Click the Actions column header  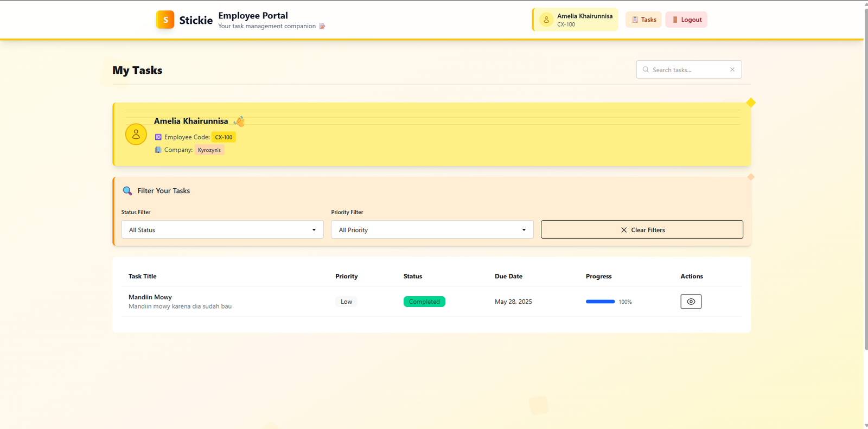click(x=692, y=276)
